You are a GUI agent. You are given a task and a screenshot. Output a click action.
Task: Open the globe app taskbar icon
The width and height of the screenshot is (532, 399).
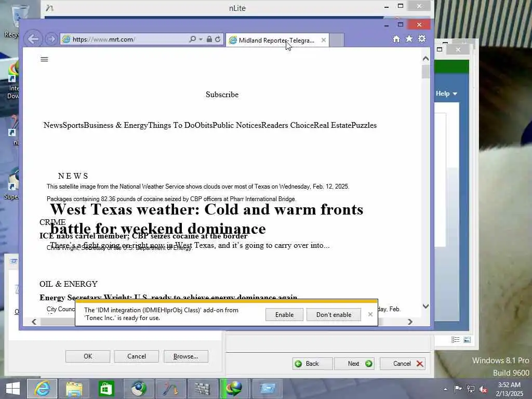click(138, 389)
